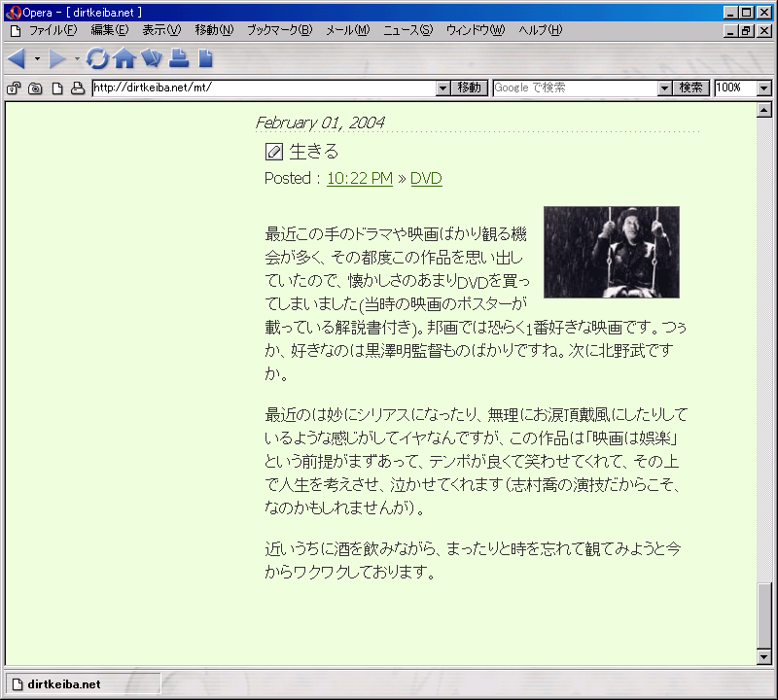The height and width of the screenshot is (700, 778).
Task: Open the メール(M) menu
Action: coord(348,30)
